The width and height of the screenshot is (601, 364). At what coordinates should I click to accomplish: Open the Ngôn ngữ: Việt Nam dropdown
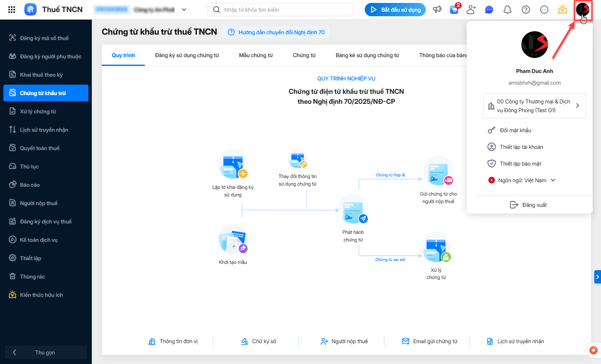[x=522, y=181]
